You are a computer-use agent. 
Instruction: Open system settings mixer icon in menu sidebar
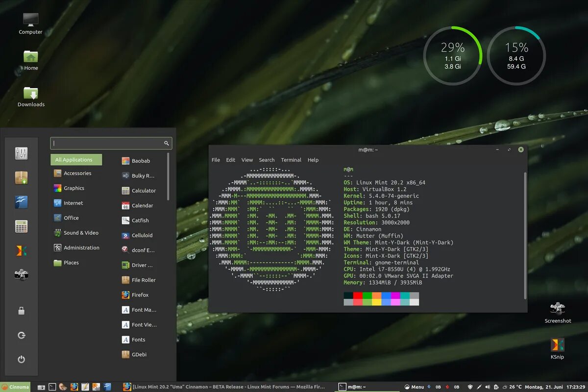click(21, 153)
